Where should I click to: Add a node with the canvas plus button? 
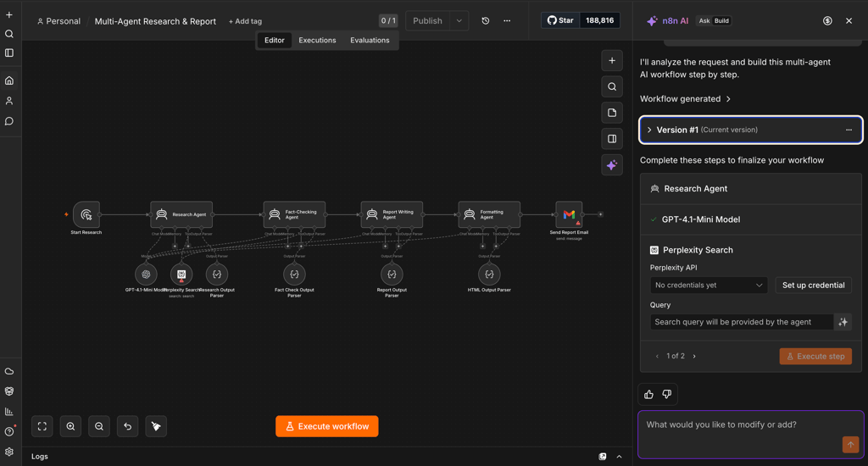coord(612,60)
